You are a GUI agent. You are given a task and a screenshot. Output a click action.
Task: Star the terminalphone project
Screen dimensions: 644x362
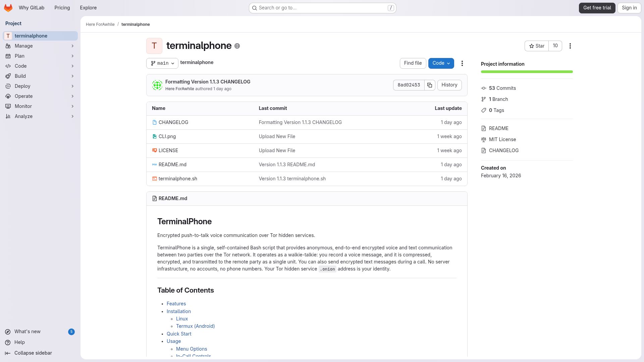537,46
